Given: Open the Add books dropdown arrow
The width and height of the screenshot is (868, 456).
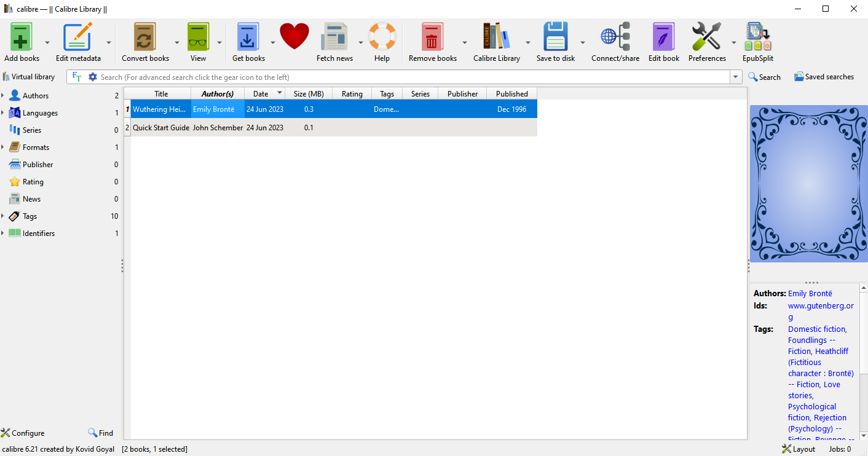Looking at the screenshot, I should [47, 42].
